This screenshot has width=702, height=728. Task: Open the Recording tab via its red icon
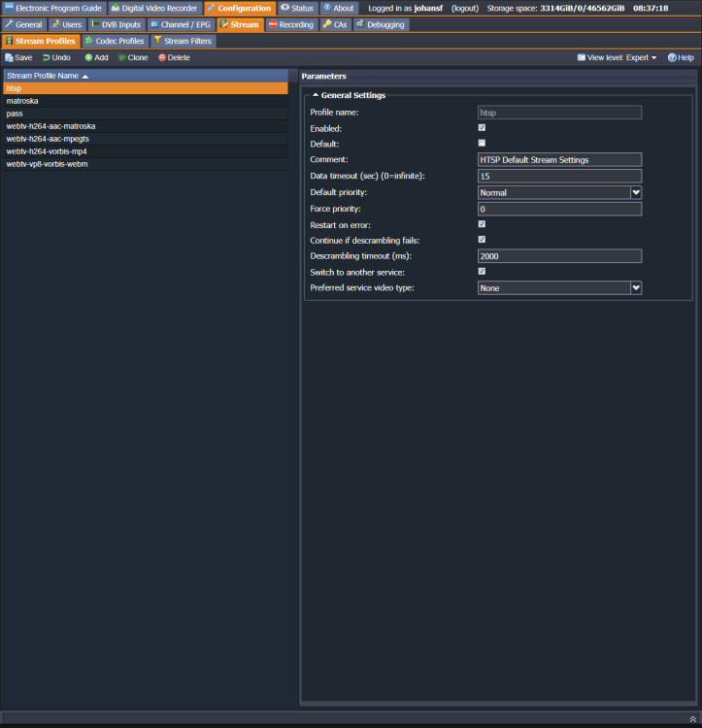[x=273, y=24]
